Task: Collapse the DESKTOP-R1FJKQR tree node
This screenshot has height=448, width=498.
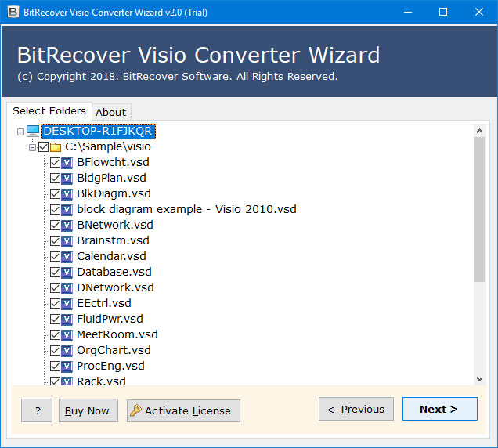Action: click(20, 132)
